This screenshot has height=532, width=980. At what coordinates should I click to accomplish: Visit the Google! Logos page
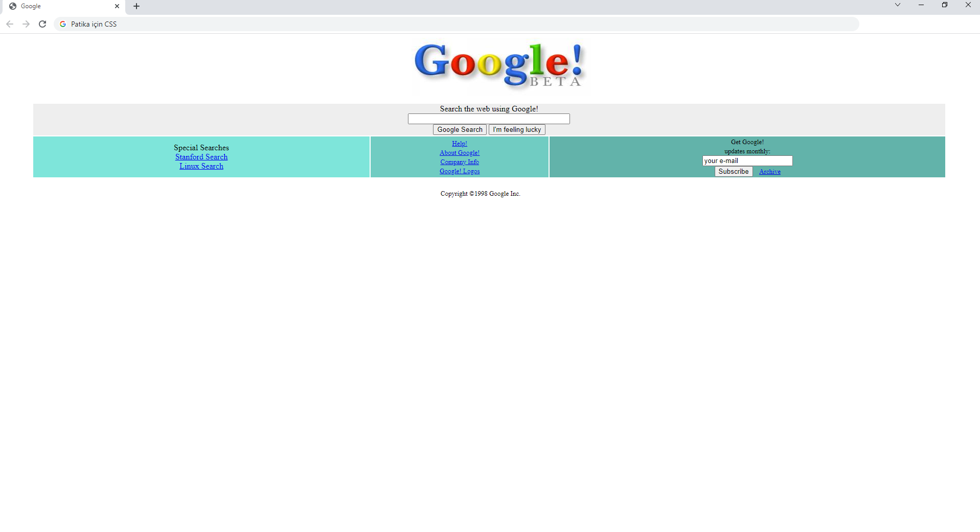(x=459, y=171)
